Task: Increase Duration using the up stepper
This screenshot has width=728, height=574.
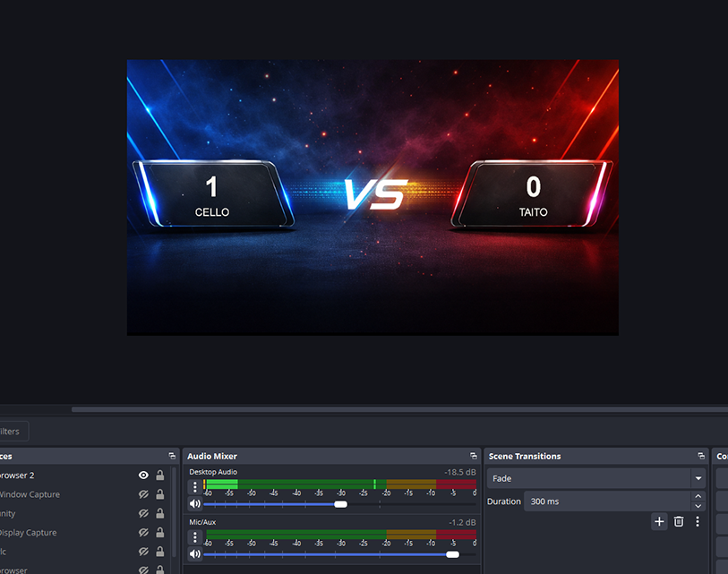Action: pos(698,496)
